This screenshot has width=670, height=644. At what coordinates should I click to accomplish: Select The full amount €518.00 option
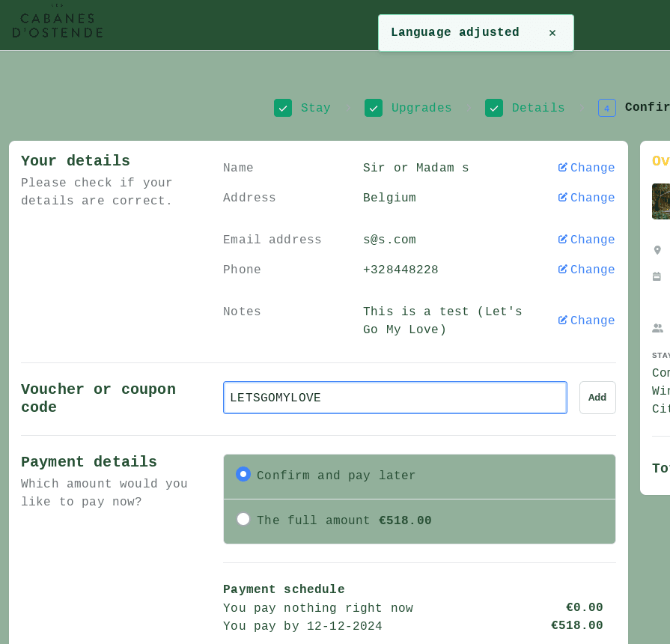pyautogui.click(x=243, y=519)
